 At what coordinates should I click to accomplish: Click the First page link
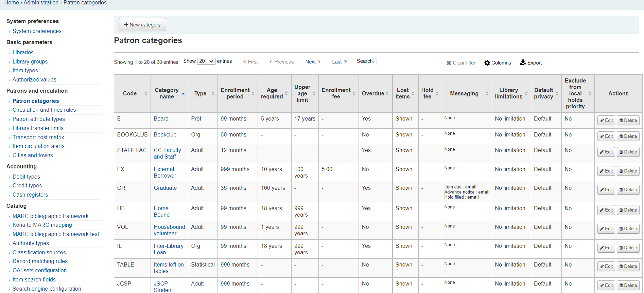pos(250,62)
